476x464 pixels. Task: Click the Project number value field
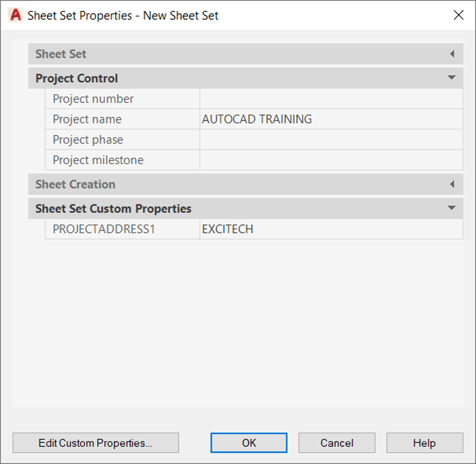(331, 99)
